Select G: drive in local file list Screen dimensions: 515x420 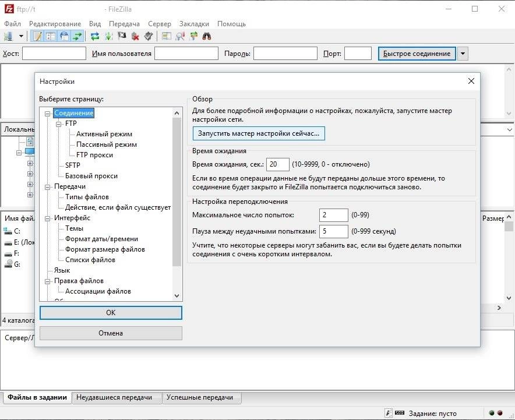pyautogui.click(x=12, y=264)
